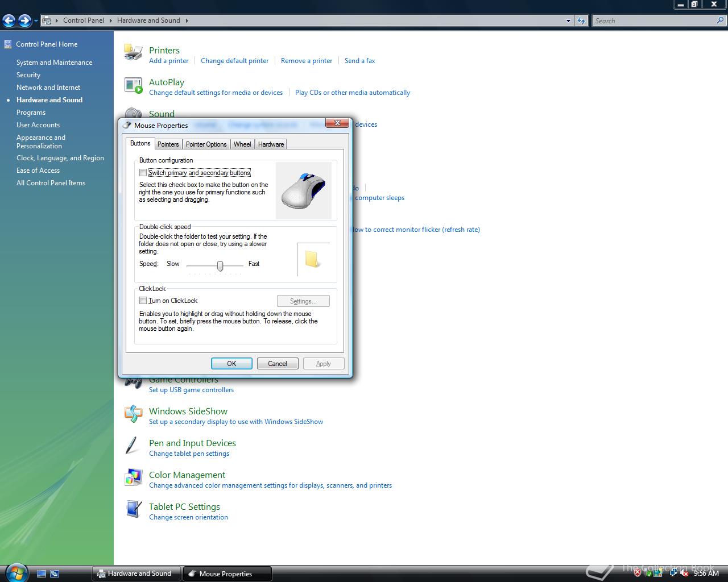Click the Apply button in Mouse Properties

(x=324, y=364)
